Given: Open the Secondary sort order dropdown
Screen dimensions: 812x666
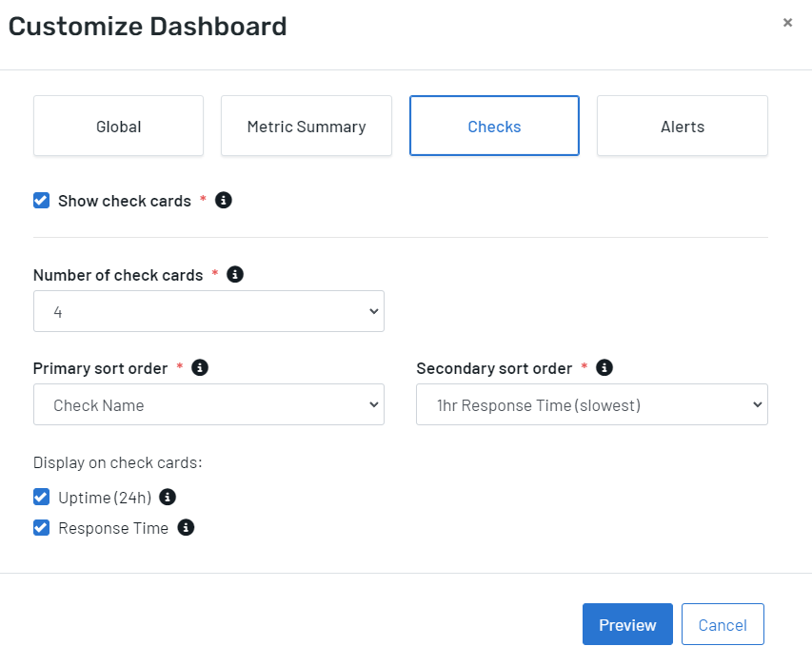Looking at the screenshot, I should 591,404.
